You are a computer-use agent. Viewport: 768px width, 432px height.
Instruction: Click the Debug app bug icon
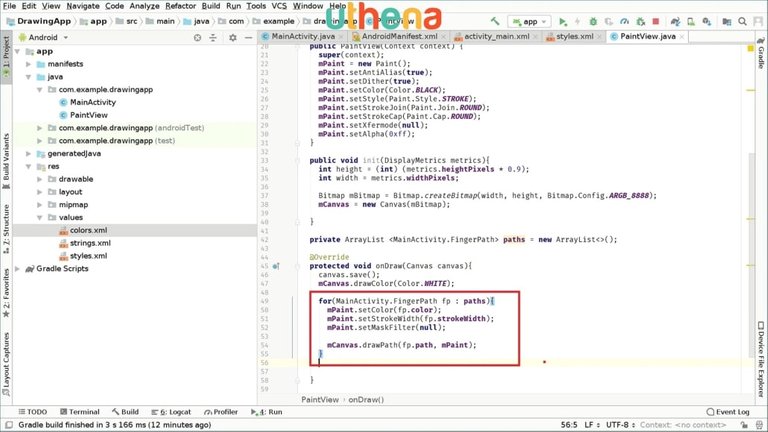593,20
